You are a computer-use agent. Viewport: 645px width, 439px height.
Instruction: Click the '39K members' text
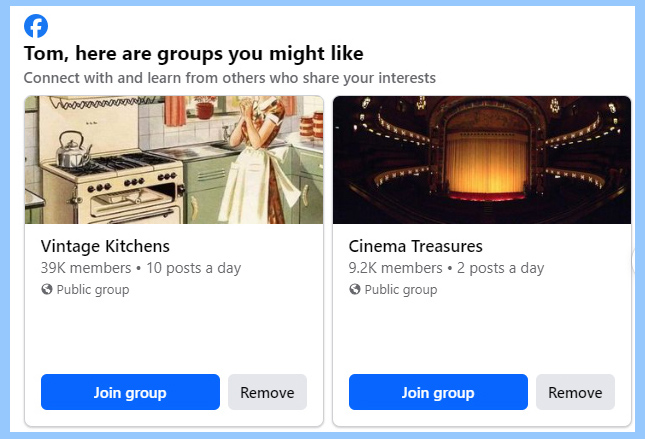[86, 268]
